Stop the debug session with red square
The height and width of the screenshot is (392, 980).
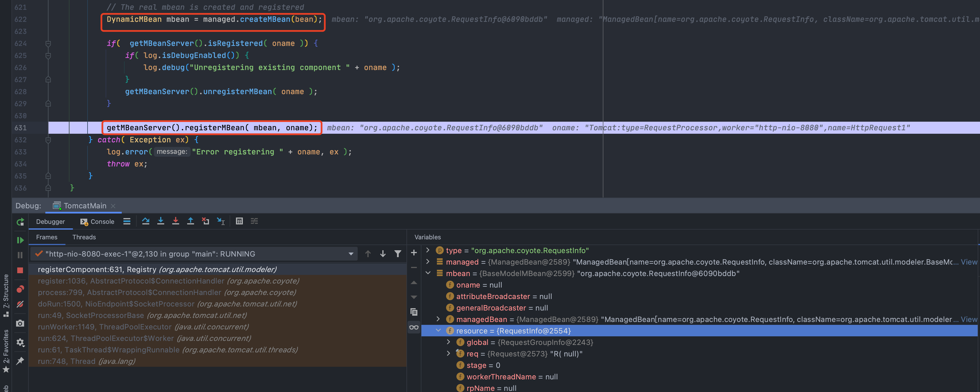pyautogui.click(x=20, y=270)
